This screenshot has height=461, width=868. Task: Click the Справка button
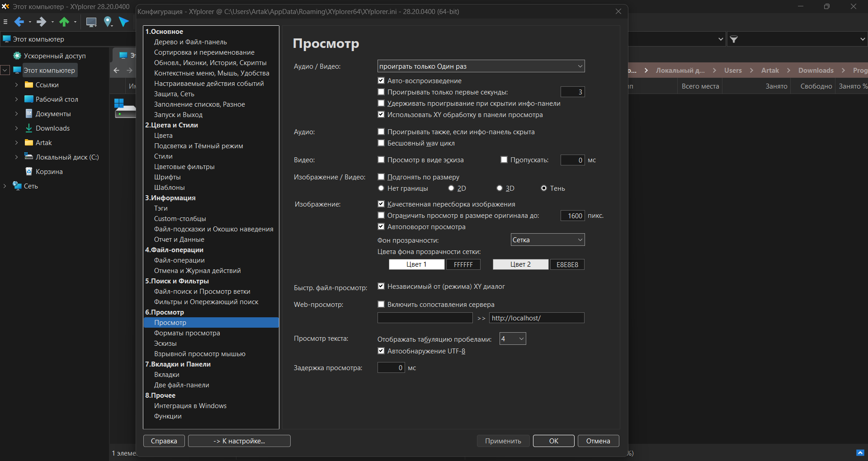(x=164, y=441)
